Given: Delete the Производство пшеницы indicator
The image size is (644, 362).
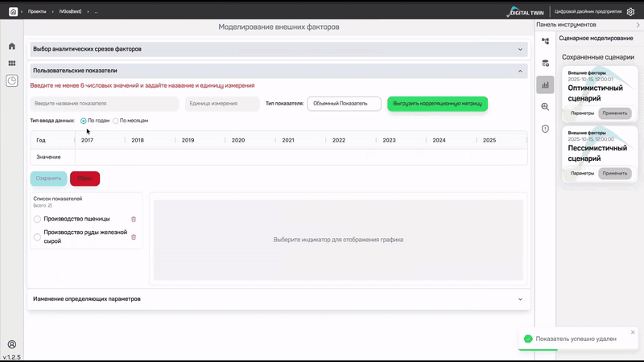Looking at the screenshot, I should (x=134, y=219).
